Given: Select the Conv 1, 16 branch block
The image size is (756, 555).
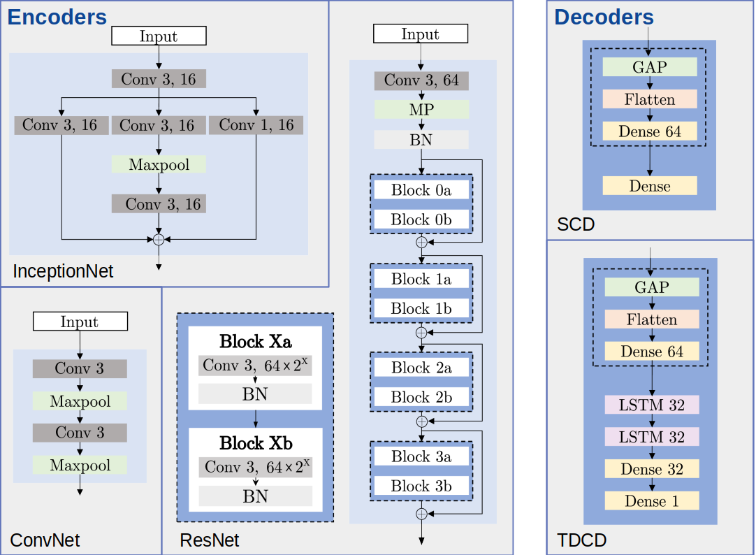Looking at the screenshot, I should click(256, 125).
